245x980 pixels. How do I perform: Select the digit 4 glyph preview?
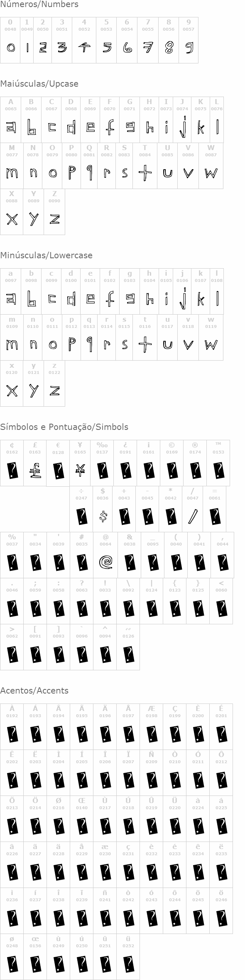84,48
